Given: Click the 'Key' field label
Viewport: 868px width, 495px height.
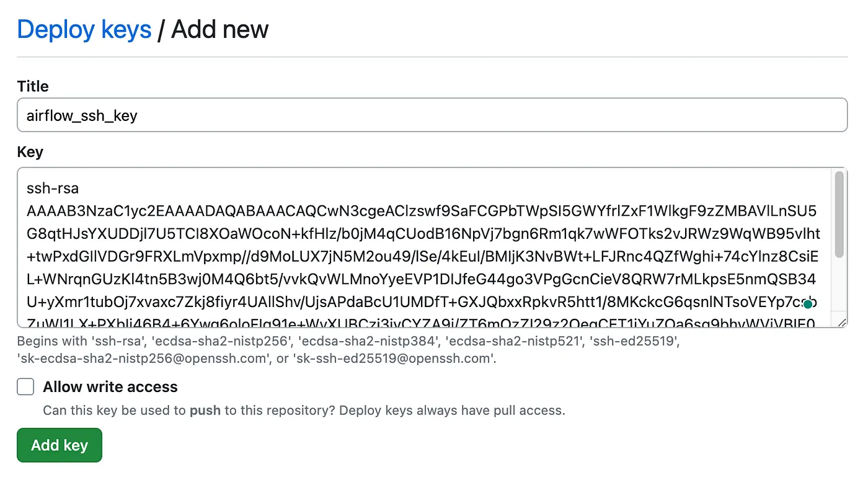Looking at the screenshot, I should [x=30, y=152].
